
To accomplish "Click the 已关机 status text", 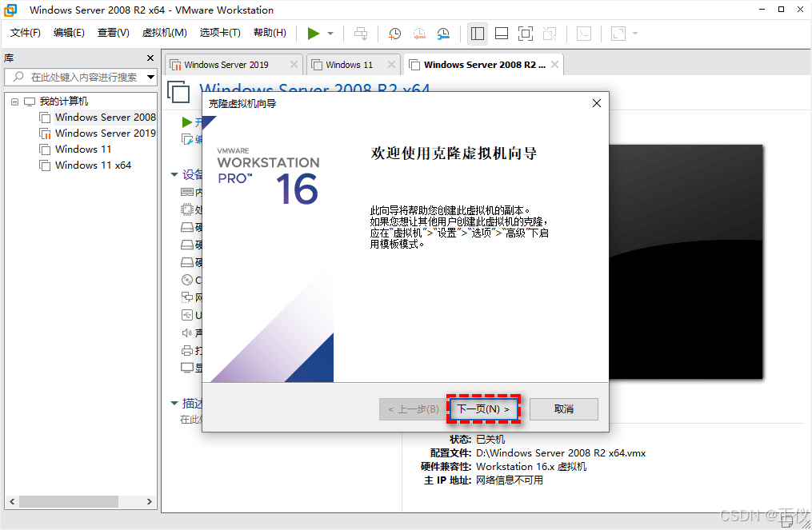I will coord(490,440).
